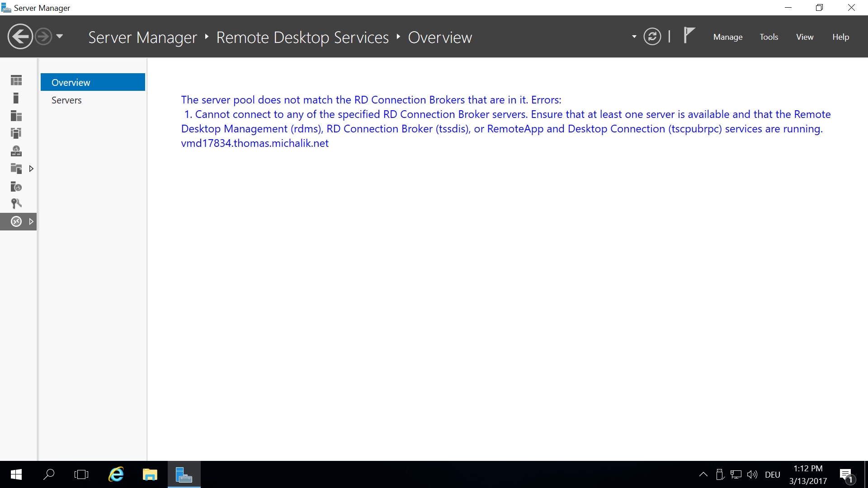Viewport: 868px width, 488px height.
Task: Open the IIS web server icon
Action: point(16,186)
